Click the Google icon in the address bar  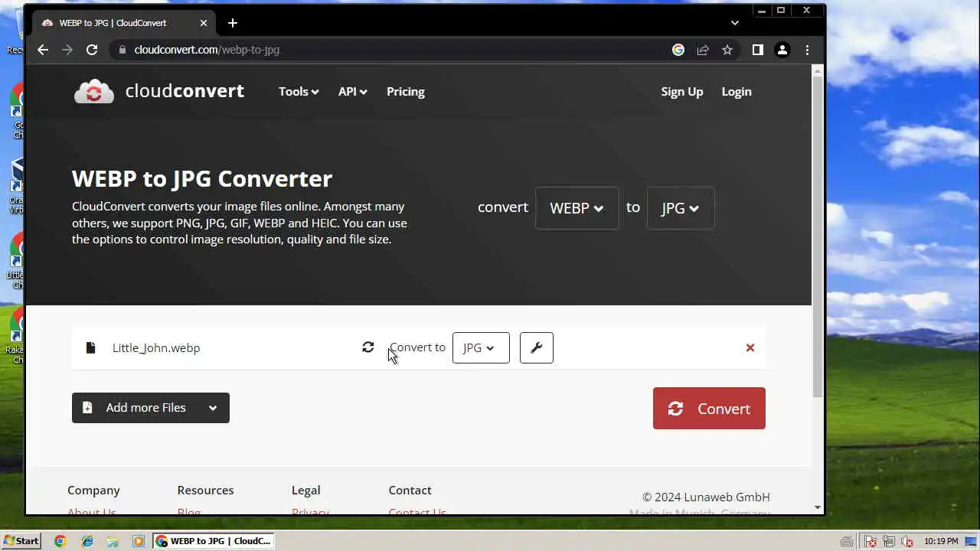[678, 50]
